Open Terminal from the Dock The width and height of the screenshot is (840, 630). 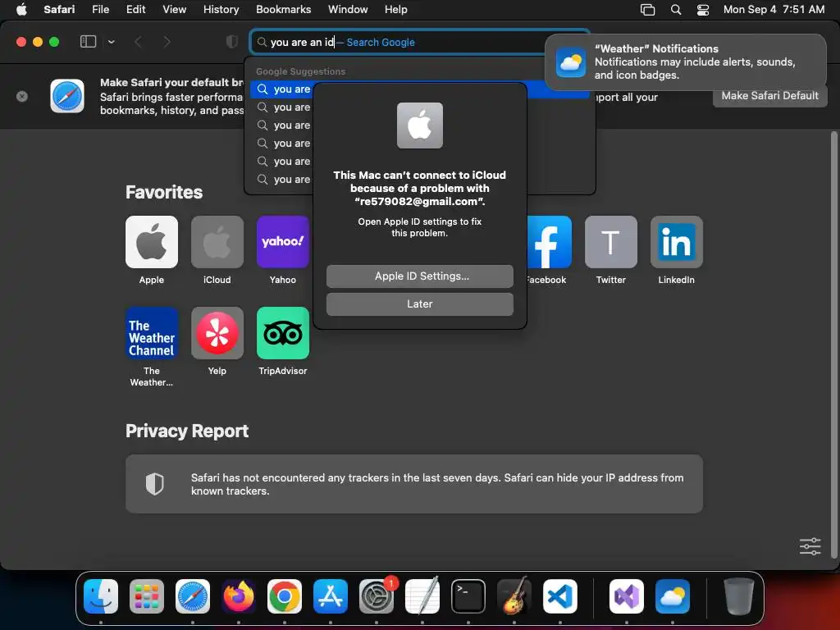coord(468,596)
